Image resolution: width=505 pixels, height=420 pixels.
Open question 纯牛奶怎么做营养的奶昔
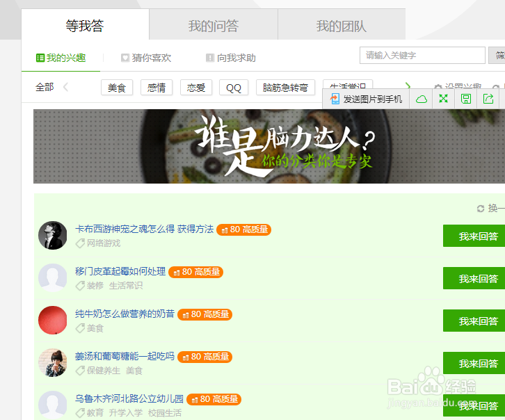tap(125, 314)
